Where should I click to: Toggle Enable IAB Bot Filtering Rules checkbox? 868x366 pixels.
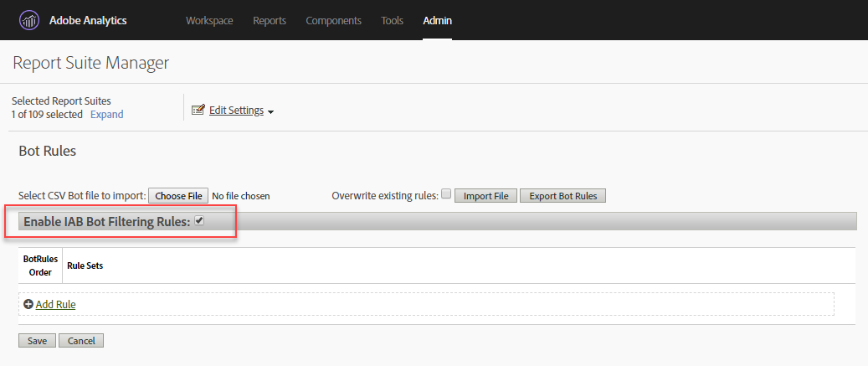199,220
